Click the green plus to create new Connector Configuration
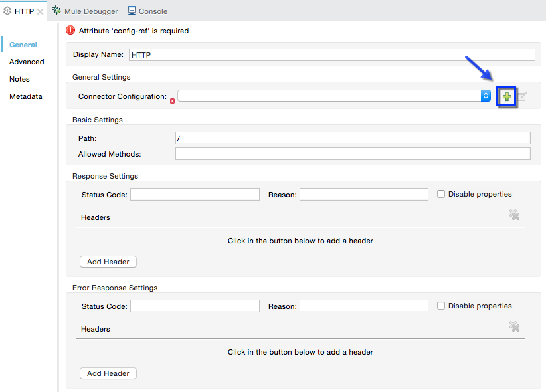 507,96
